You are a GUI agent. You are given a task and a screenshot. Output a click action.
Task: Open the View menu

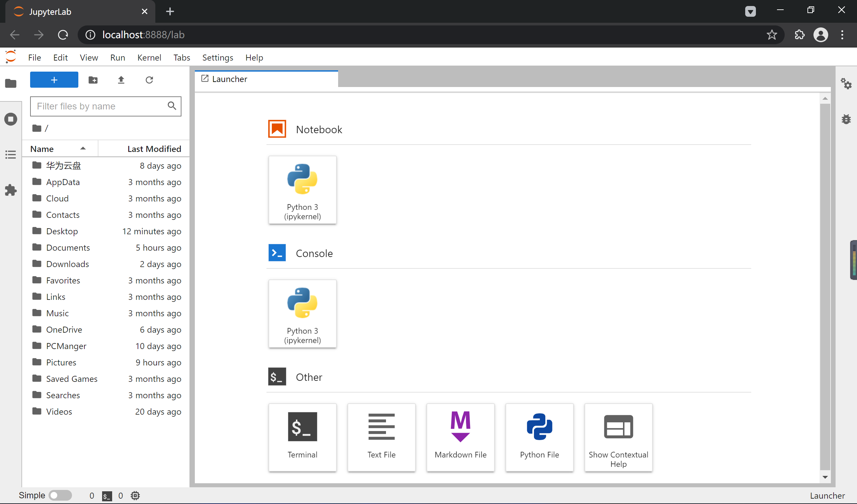click(89, 58)
